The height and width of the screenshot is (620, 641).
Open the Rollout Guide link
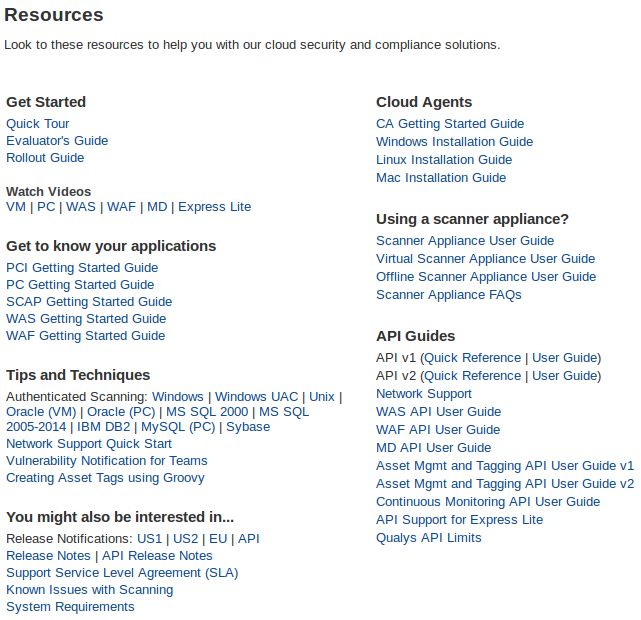click(x=45, y=158)
